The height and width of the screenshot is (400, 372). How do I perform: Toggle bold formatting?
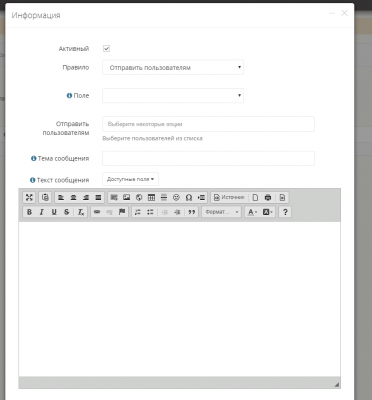pos(29,212)
